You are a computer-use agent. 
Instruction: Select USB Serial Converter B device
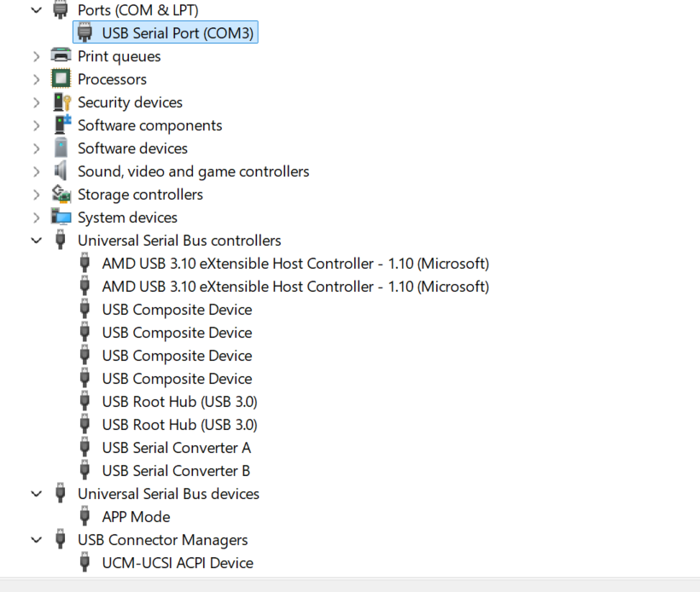(176, 471)
